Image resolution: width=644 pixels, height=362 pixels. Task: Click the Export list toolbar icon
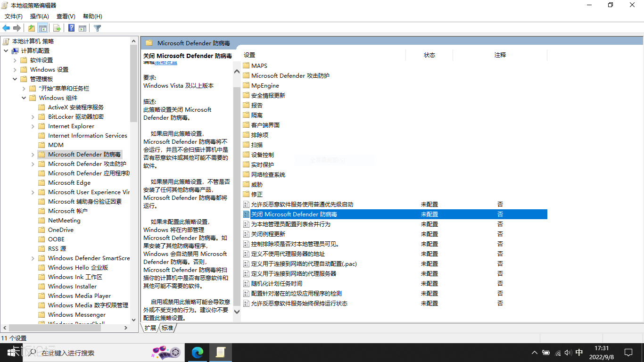coord(57,28)
